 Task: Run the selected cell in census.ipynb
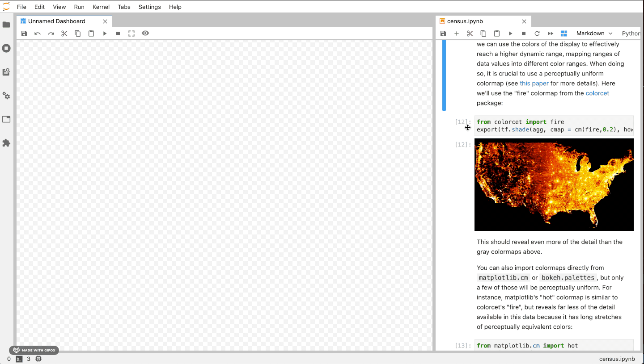pos(510,33)
